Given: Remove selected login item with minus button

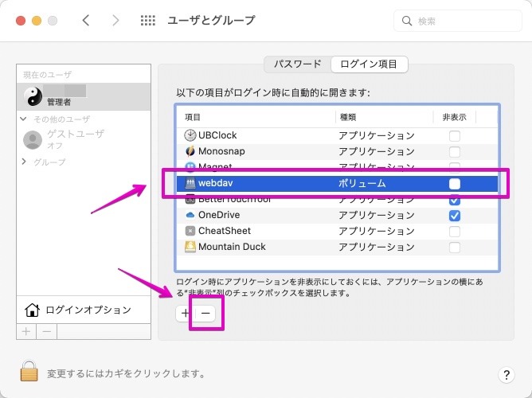Looking at the screenshot, I should 205,313.
